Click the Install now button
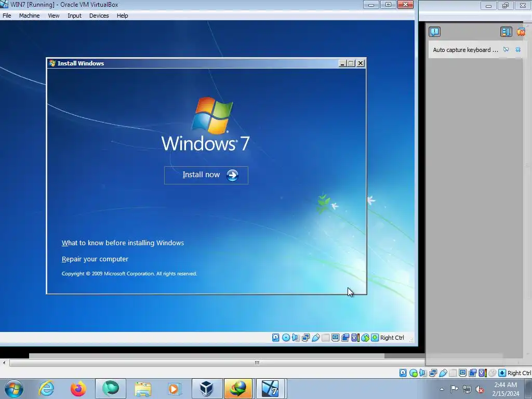The image size is (532, 399). (206, 175)
